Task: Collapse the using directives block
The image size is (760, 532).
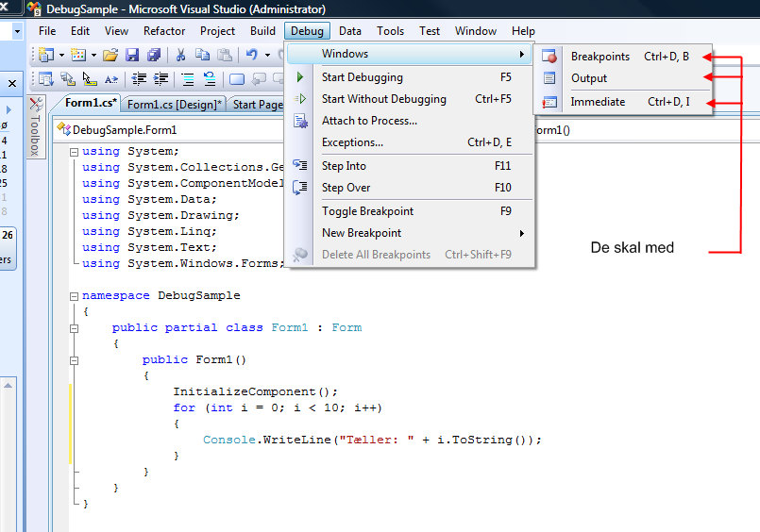Action: [x=75, y=152]
